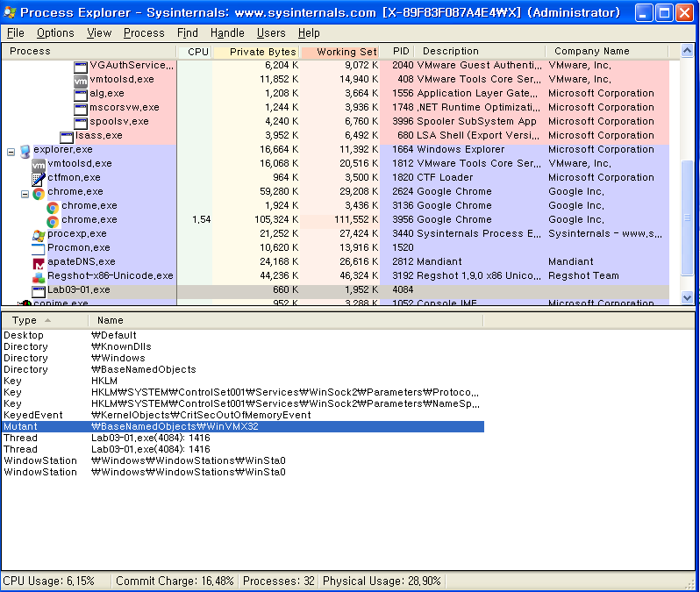This screenshot has height=592, width=700.
Task: Sort by the Description column header
Action: point(481,52)
